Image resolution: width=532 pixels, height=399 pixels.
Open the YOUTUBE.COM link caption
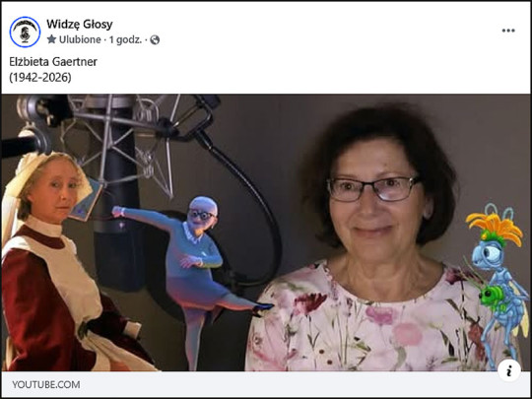46,385
